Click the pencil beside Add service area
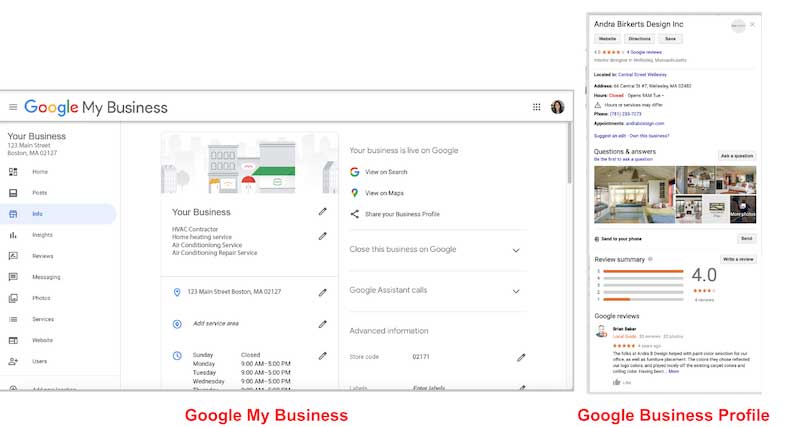This screenshot has width=787, height=427. 323,324
